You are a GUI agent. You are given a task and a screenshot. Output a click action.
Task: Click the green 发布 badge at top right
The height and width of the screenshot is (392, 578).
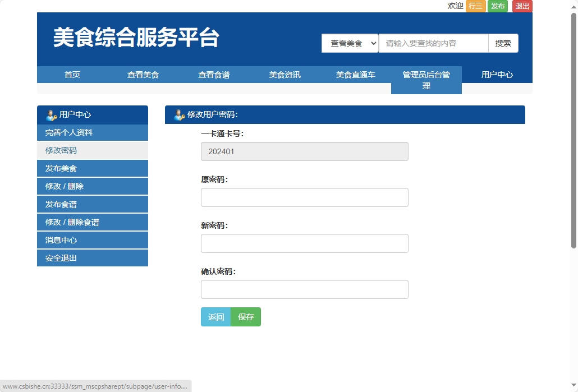pyautogui.click(x=497, y=6)
